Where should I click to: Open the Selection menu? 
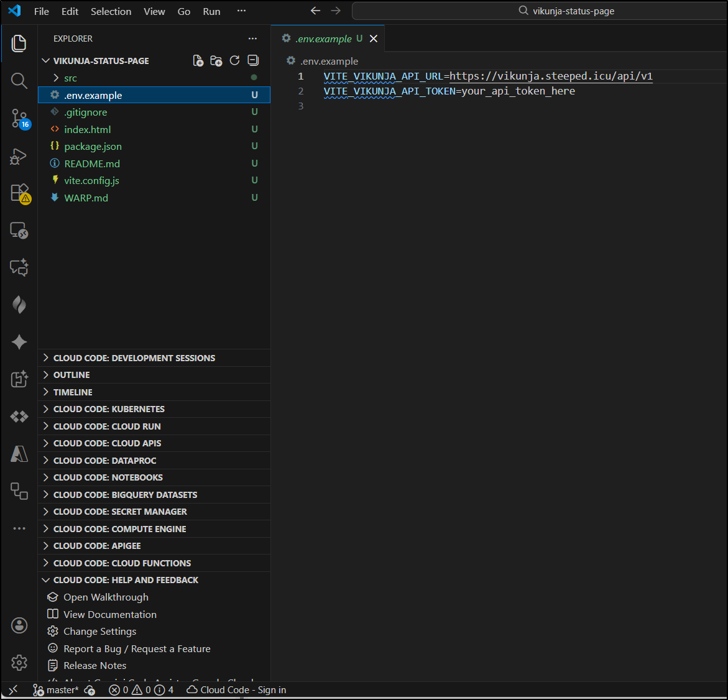click(111, 11)
